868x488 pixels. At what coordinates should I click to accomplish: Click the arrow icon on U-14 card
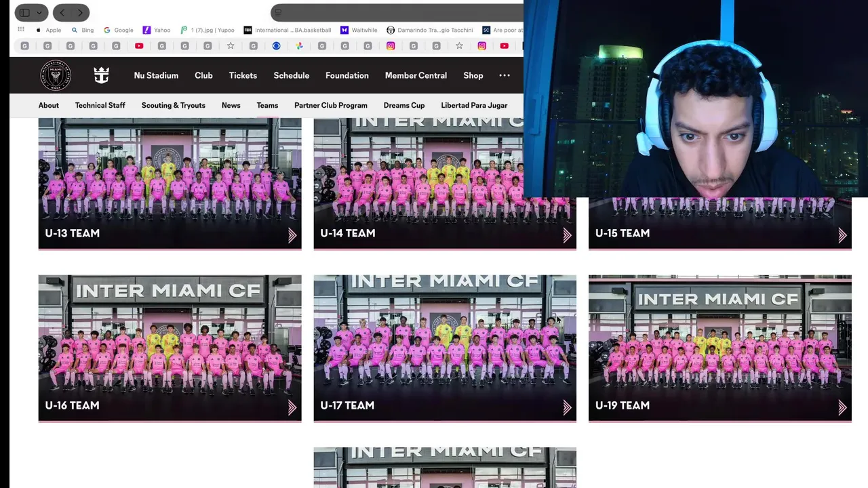tap(567, 235)
